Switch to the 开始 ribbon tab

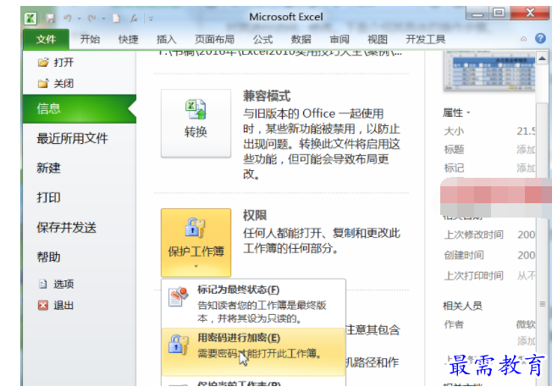point(90,39)
